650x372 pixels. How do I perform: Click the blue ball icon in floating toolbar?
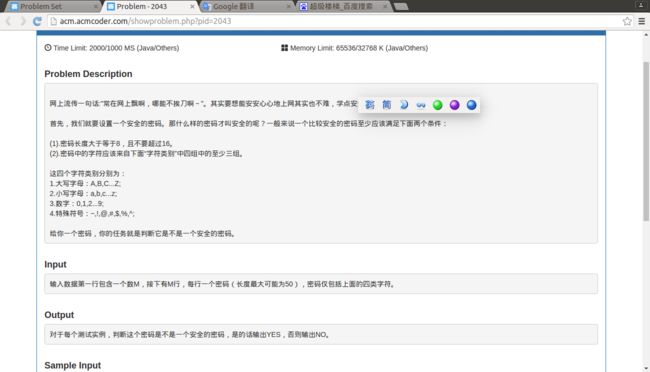point(471,105)
